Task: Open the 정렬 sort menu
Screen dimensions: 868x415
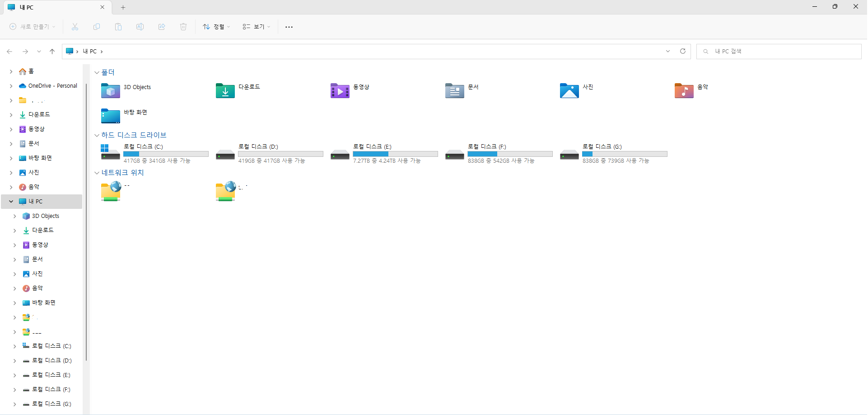Action: (217, 27)
